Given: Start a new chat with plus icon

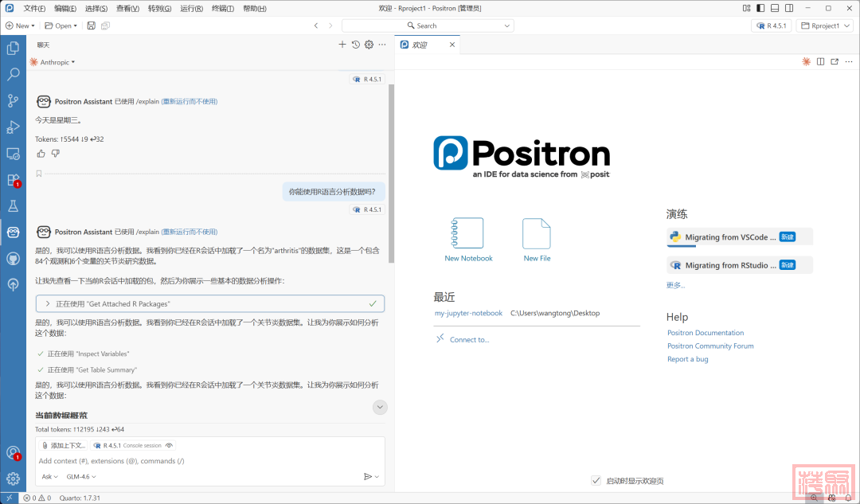Looking at the screenshot, I should pos(342,45).
